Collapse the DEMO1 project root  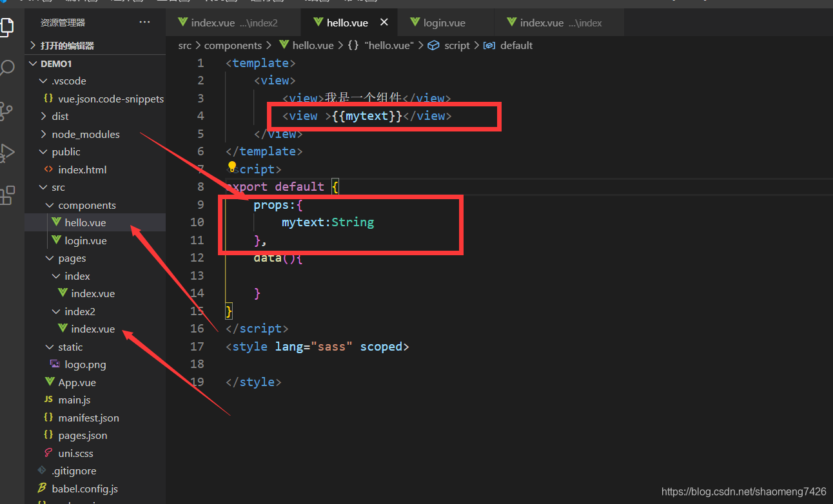coord(95,63)
